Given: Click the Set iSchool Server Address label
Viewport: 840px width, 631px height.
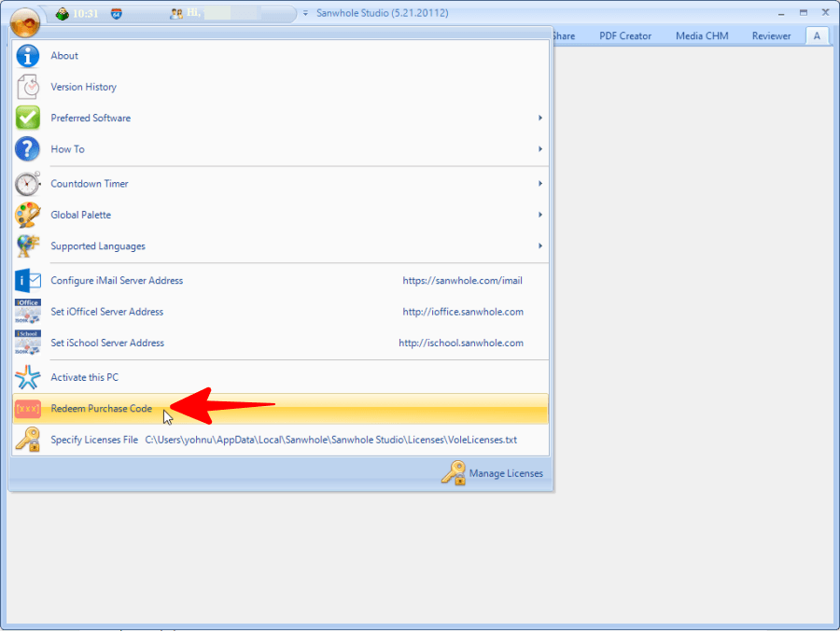Looking at the screenshot, I should tap(107, 343).
